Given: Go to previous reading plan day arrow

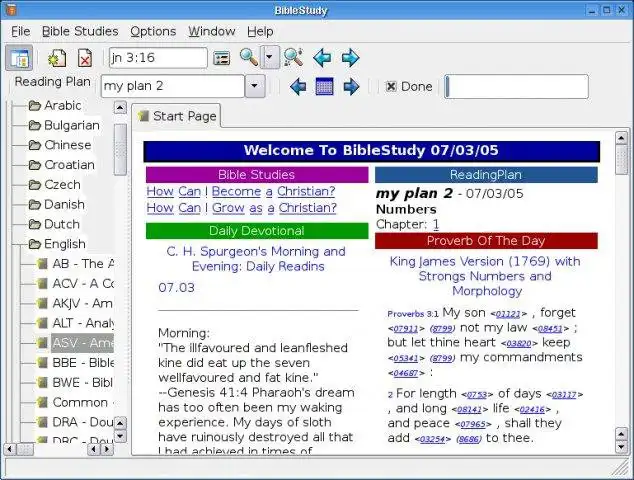Looking at the screenshot, I should pos(298,87).
